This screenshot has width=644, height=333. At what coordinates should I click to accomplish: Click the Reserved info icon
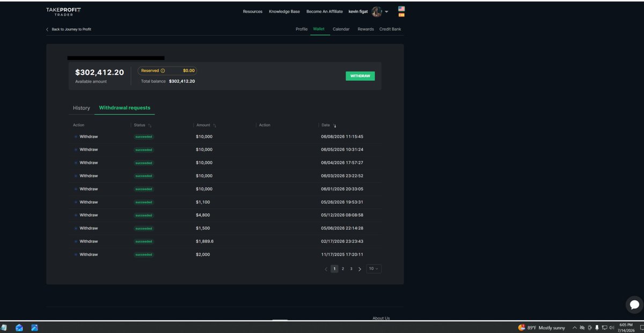coord(163,71)
